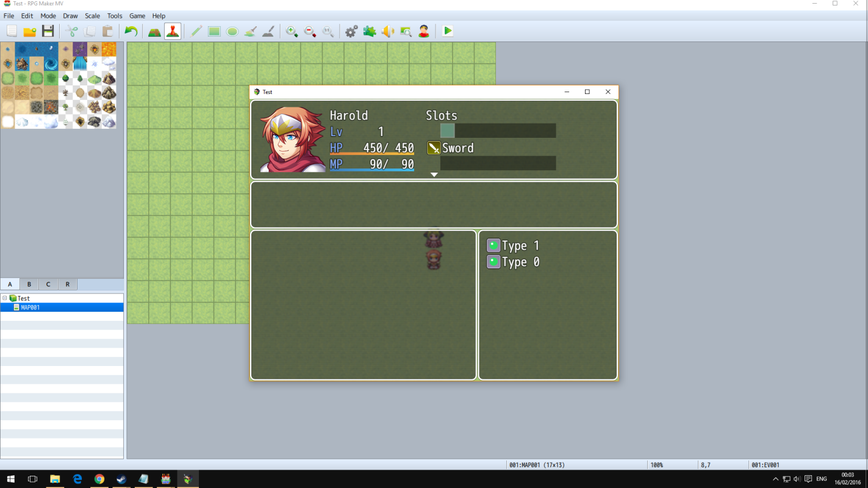The width and height of the screenshot is (868, 488).
Task: Select the first empty slot above Sword
Action: click(498, 131)
